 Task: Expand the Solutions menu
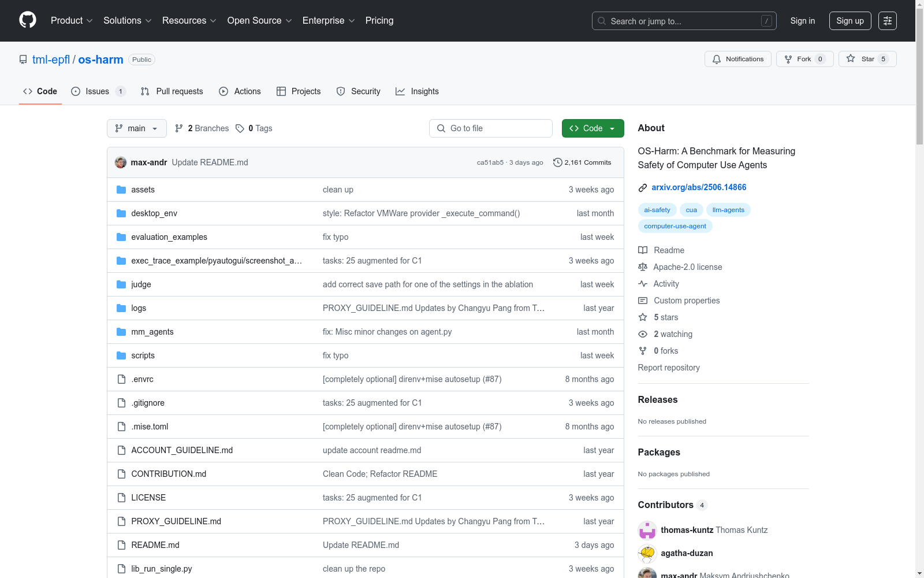[x=128, y=21]
